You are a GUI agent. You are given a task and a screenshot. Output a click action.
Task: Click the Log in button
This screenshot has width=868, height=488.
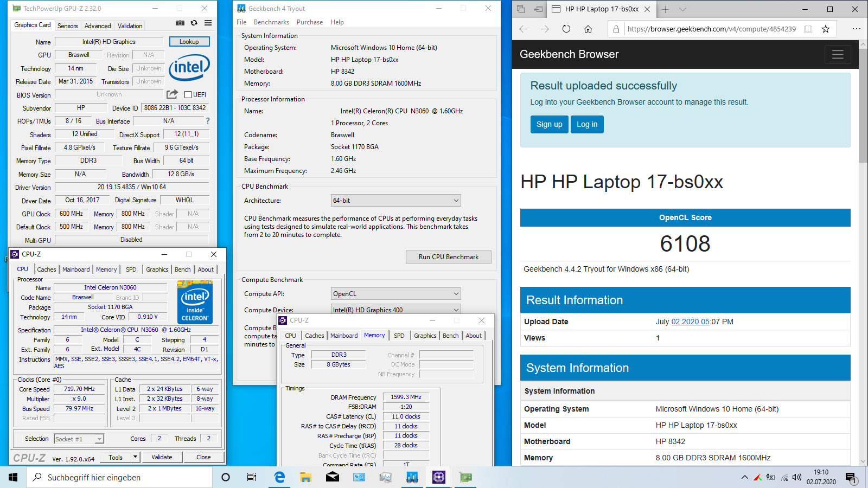pyautogui.click(x=587, y=124)
